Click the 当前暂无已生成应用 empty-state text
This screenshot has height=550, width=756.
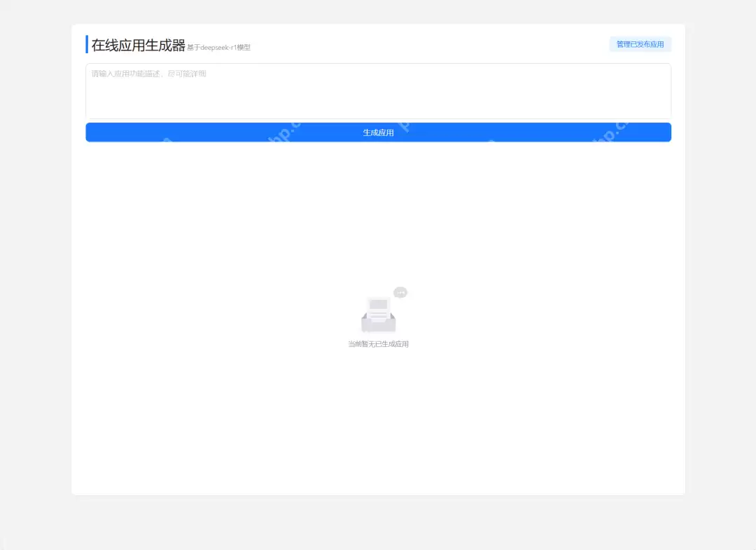[x=378, y=343]
